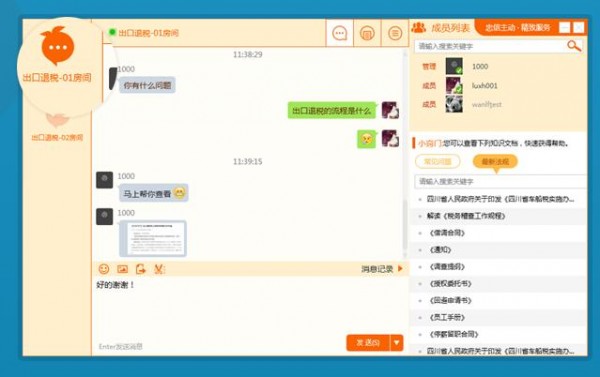Viewport: 600px width, 377px height.
Task: Open the emoji picker in chat toolbar
Action: tap(104, 269)
